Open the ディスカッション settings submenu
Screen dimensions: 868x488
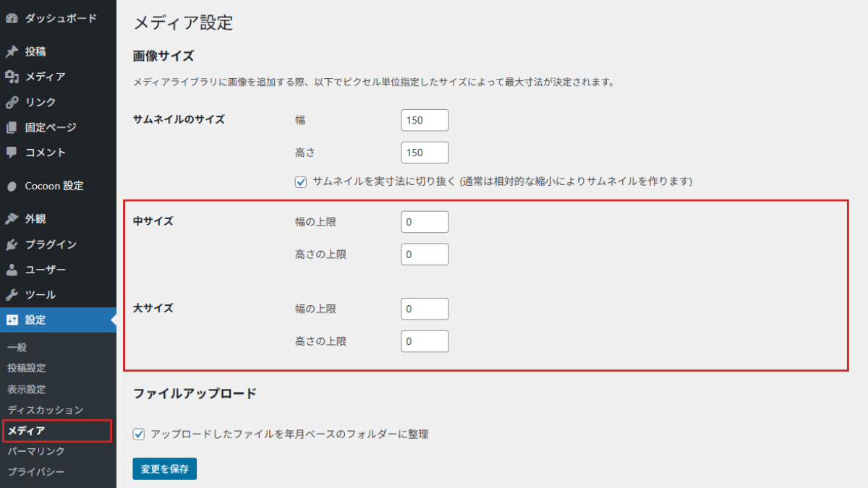click(46, 410)
